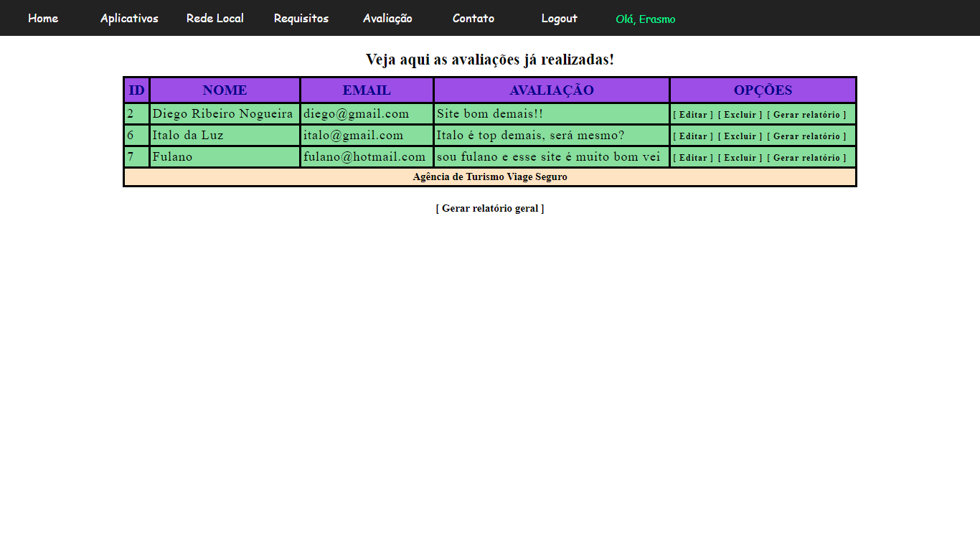Click the ID column header
The height and width of the screenshot is (551, 980).
tap(136, 90)
